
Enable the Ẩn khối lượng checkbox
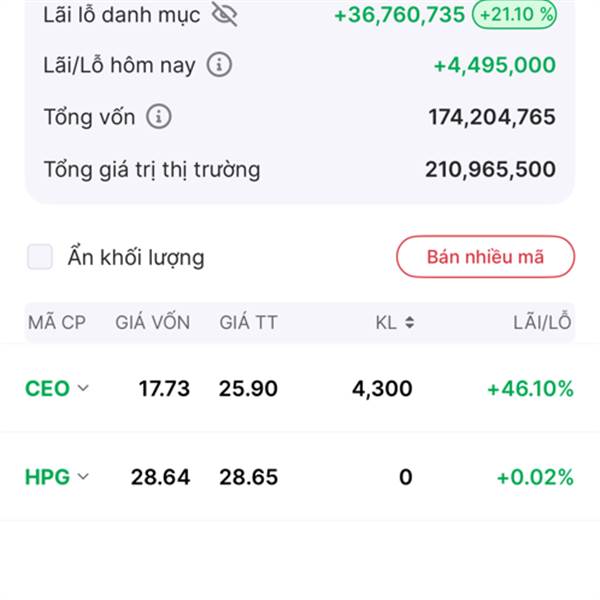tap(40, 257)
